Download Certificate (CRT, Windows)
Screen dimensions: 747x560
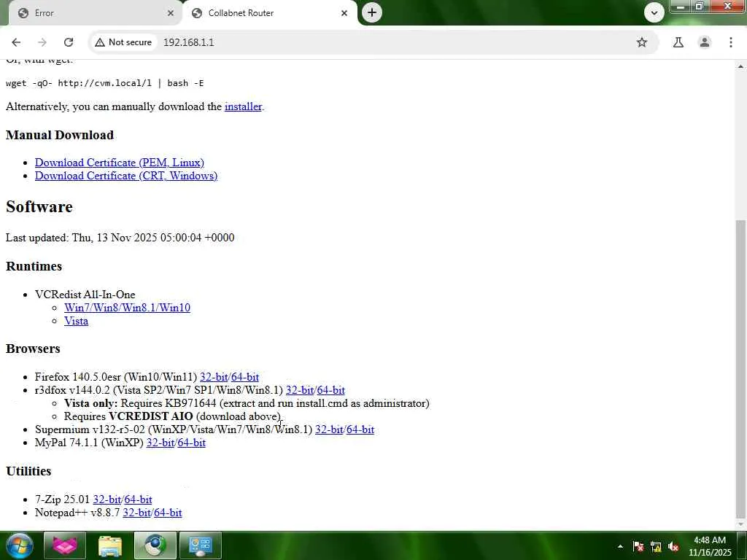point(125,176)
